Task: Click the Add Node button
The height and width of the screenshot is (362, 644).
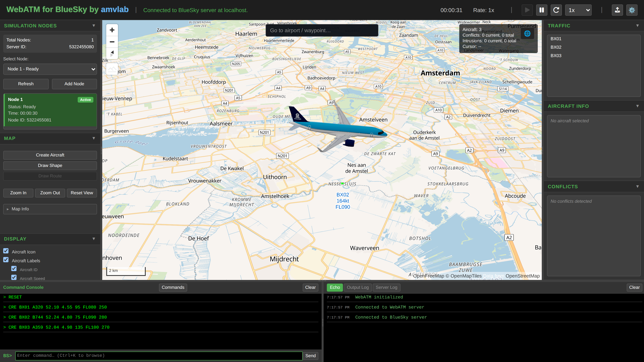Action: (x=74, y=84)
